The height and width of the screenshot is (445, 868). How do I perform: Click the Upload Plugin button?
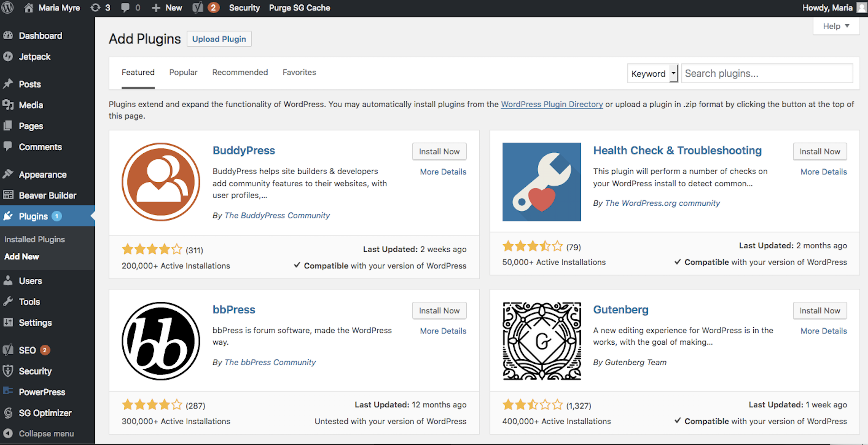click(219, 39)
